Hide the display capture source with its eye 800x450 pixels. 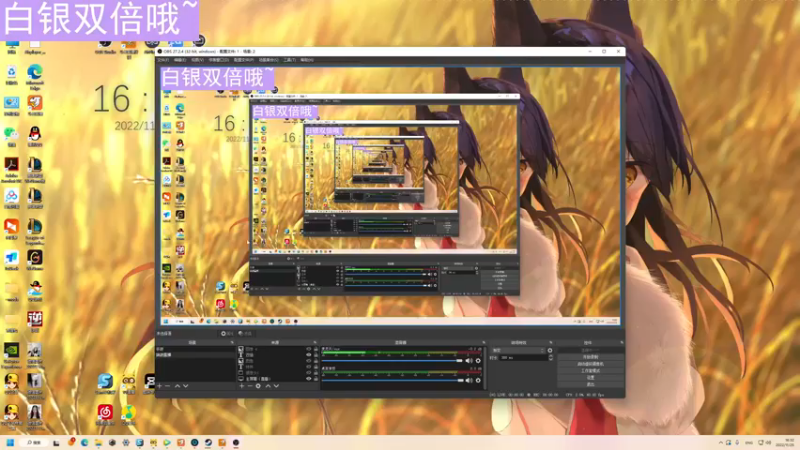click(308, 379)
